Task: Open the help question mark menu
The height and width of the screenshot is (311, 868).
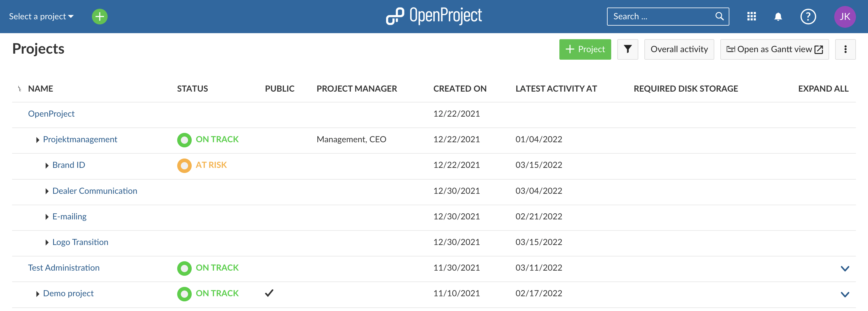Action: (808, 17)
